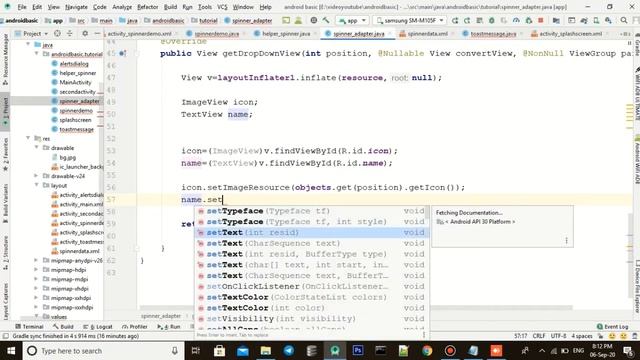The width and height of the screenshot is (640, 360).
Task: Click the java breadcrumb in navigation bar
Action: pos(129,20)
